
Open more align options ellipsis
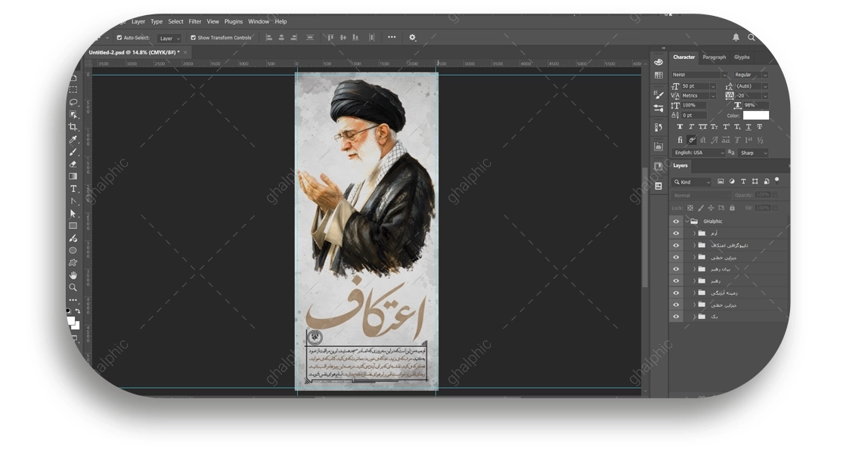392,37
